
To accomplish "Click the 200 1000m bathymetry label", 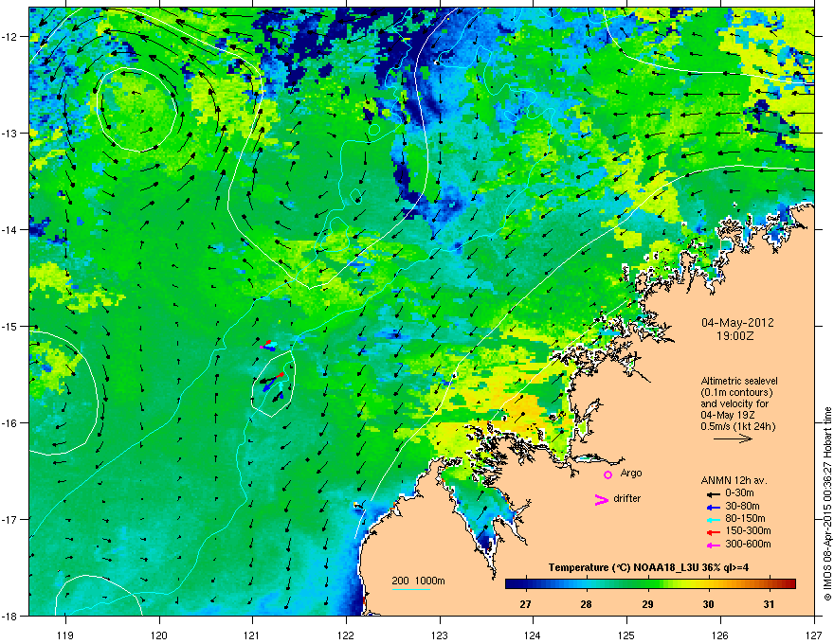I will tap(418, 581).
